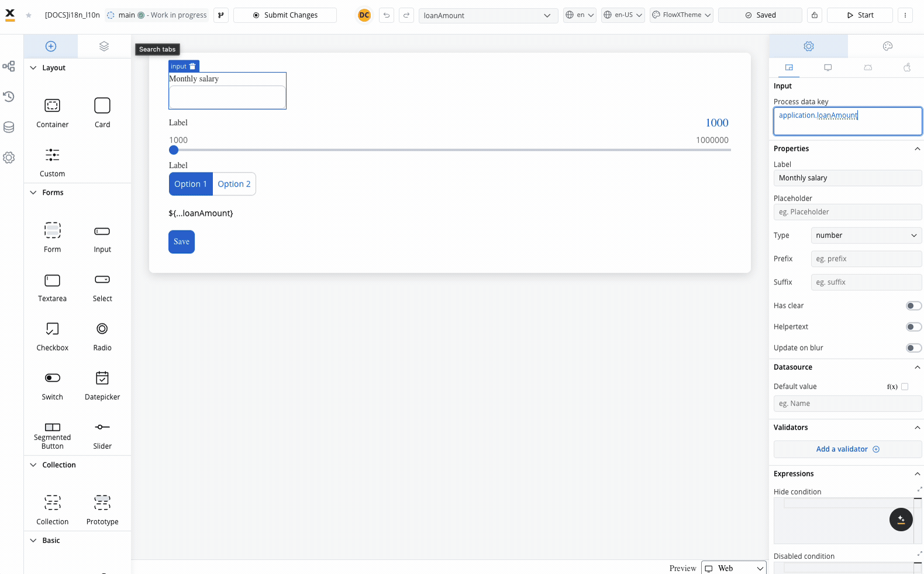
Task: Open the en-US locale dropdown
Action: (623, 15)
